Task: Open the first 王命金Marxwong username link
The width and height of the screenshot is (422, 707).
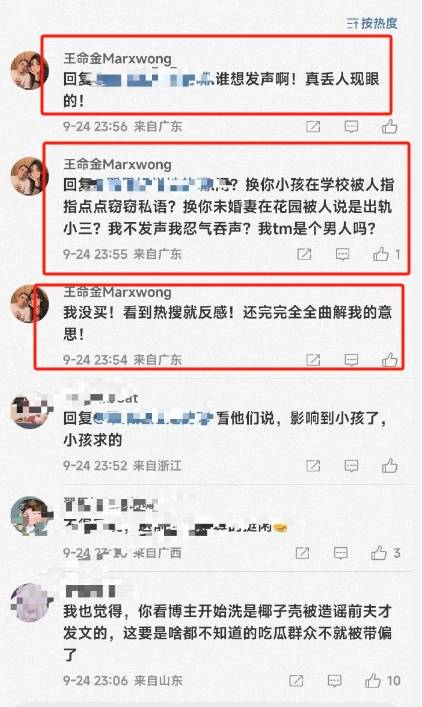Action: pyautogui.click(x=118, y=59)
